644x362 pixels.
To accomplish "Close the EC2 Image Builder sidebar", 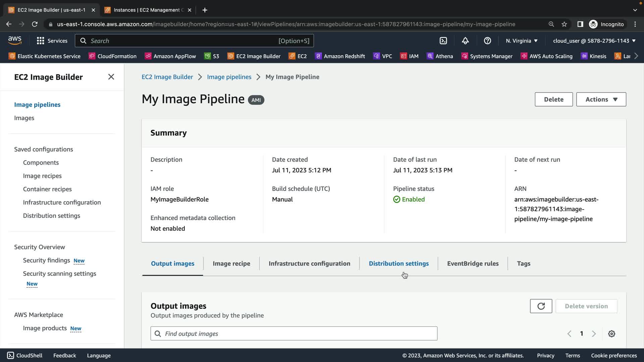I will click(x=111, y=77).
